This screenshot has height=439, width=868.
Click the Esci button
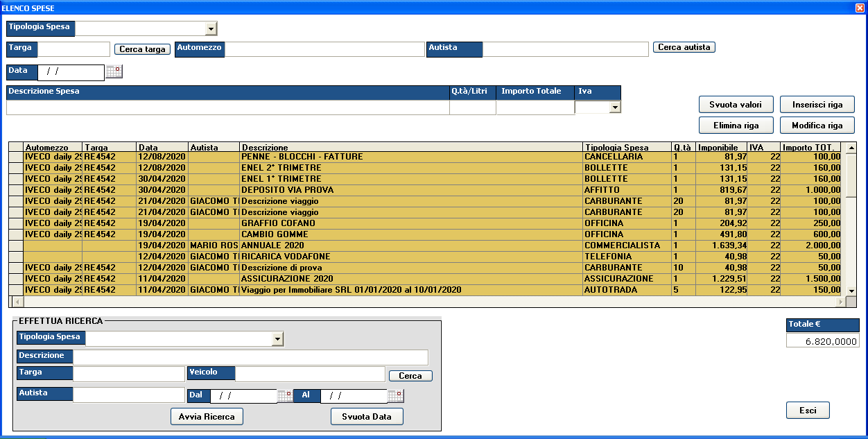[808, 411]
